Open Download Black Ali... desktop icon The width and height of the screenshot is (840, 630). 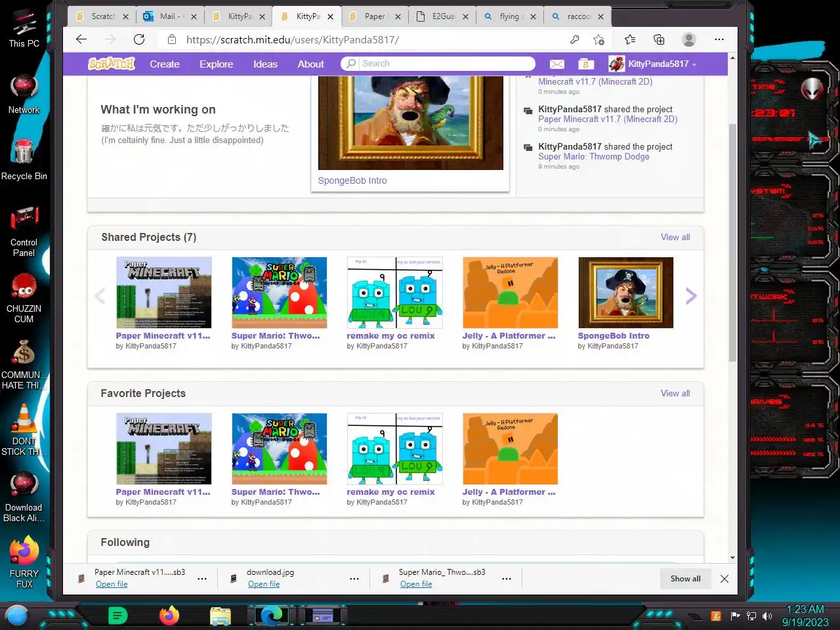[x=24, y=497]
